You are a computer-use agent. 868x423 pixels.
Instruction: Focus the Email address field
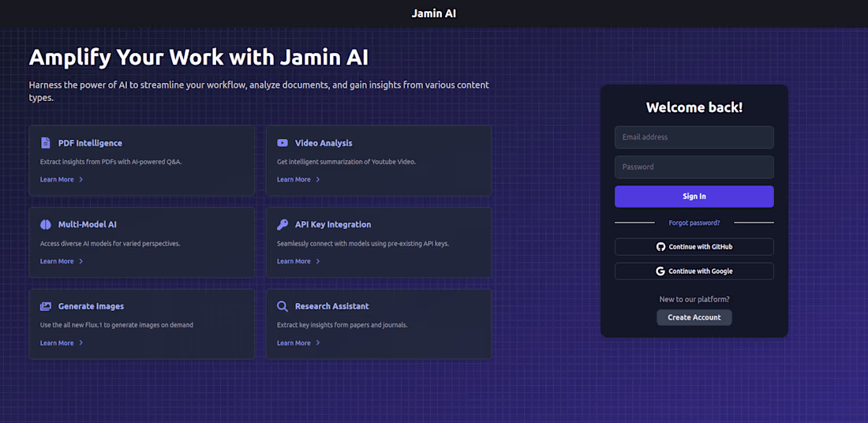tap(694, 137)
